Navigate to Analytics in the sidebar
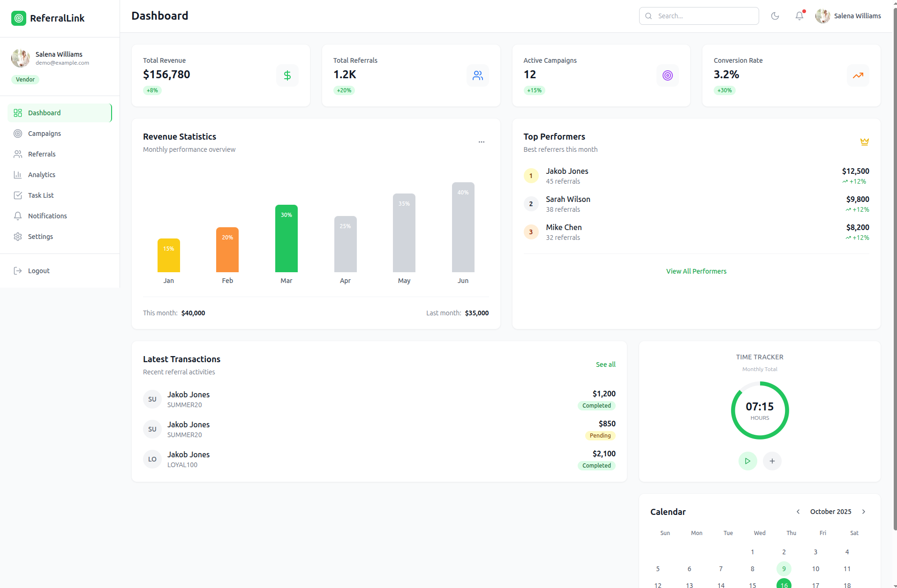Screen dimensions: 897x588 pyautogui.click(x=42, y=175)
